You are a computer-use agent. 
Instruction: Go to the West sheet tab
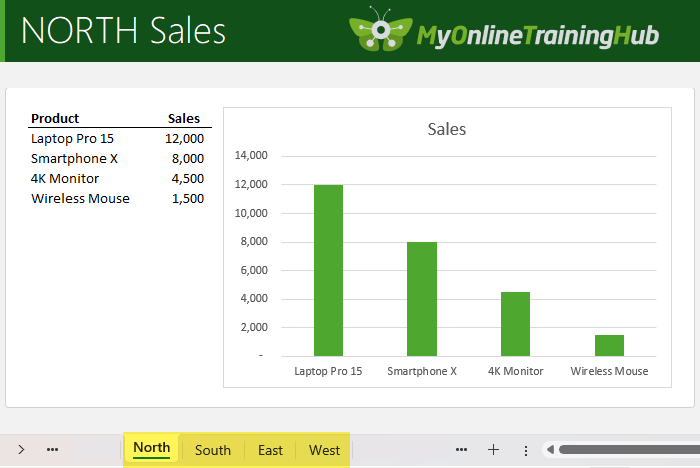pyautogui.click(x=324, y=450)
